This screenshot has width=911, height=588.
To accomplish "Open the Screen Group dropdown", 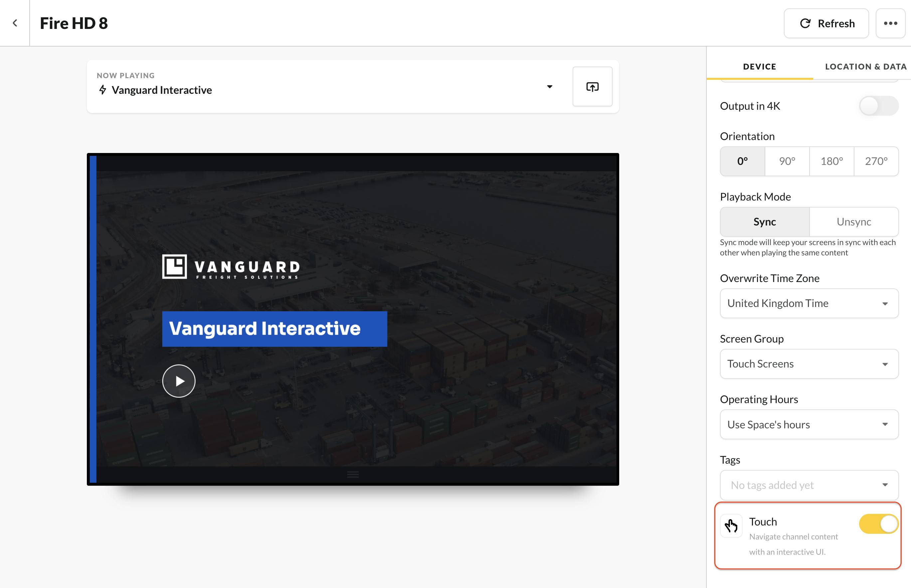I will pos(809,364).
